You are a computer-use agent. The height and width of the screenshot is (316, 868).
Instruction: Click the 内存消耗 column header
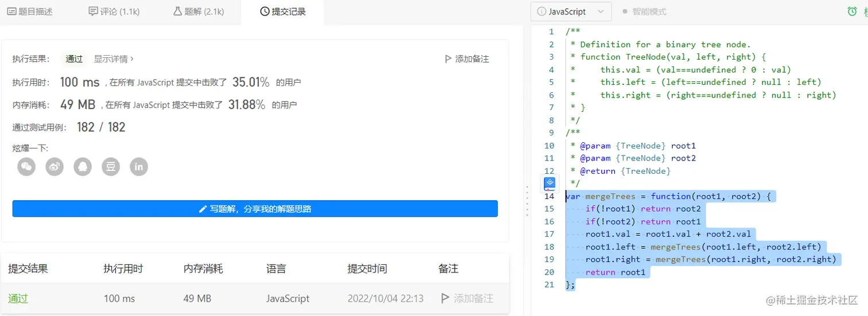coord(203,268)
